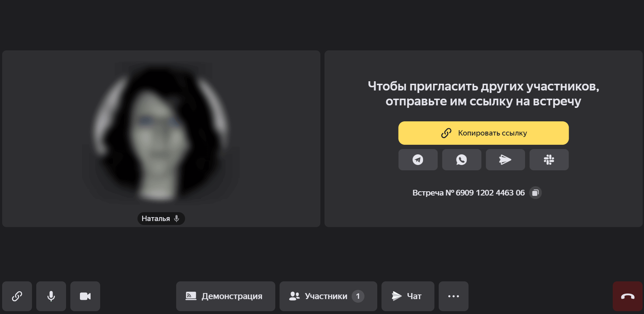Image resolution: width=644 pixels, height=314 pixels.
Task: Open the Чат panel
Action: click(x=408, y=296)
